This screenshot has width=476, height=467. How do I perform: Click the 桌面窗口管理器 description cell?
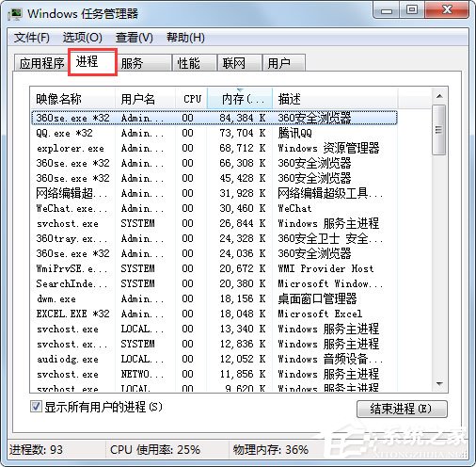[x=317, y=298]
